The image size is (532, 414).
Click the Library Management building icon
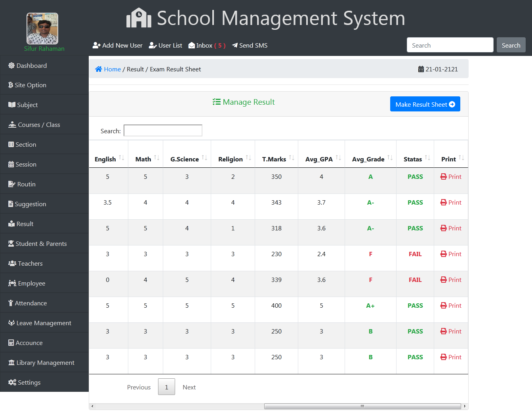pos(11,362)
